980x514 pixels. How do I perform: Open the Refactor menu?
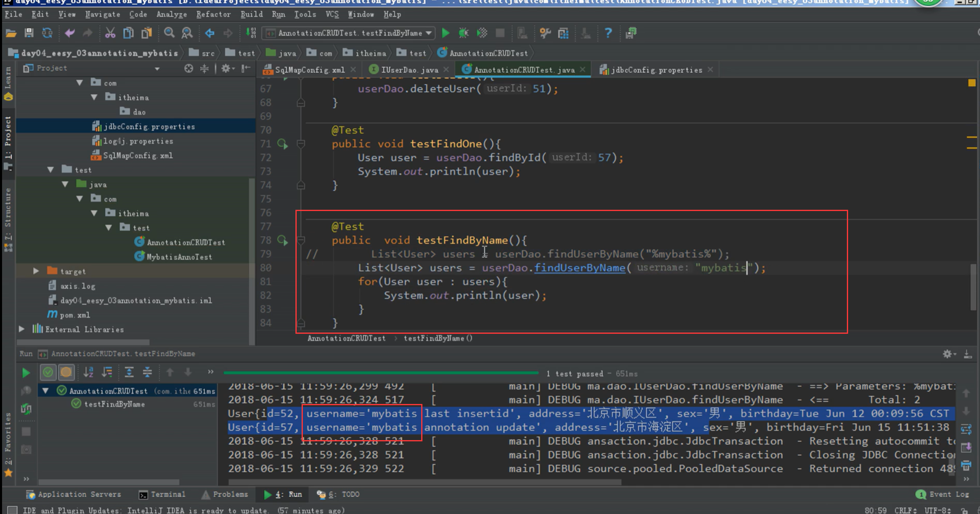click(x=213, y=14)
